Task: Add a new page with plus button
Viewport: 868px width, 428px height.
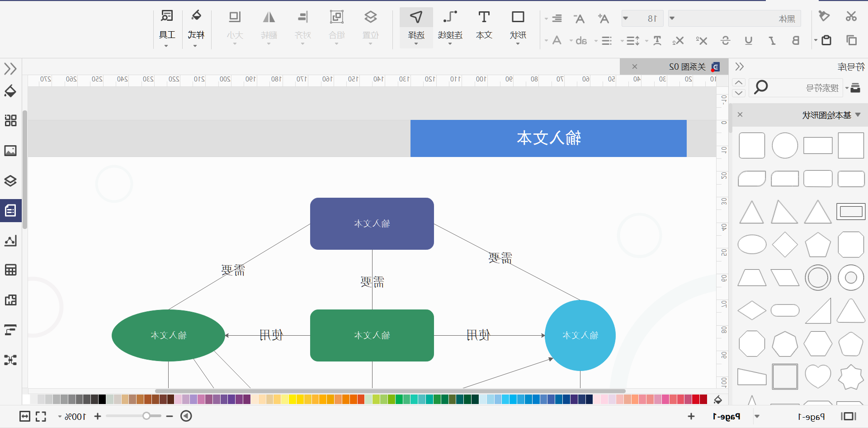Action: click(x=691, y=416)
